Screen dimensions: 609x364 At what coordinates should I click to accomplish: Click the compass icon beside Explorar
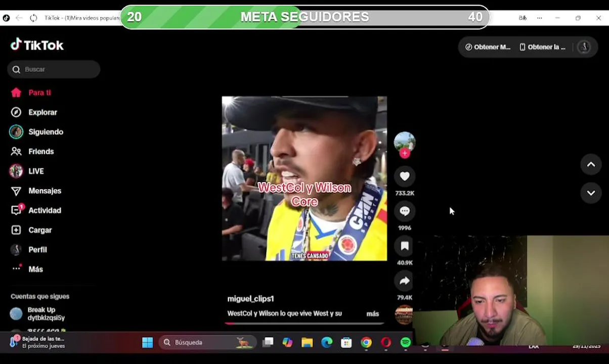tap(16, 112)
